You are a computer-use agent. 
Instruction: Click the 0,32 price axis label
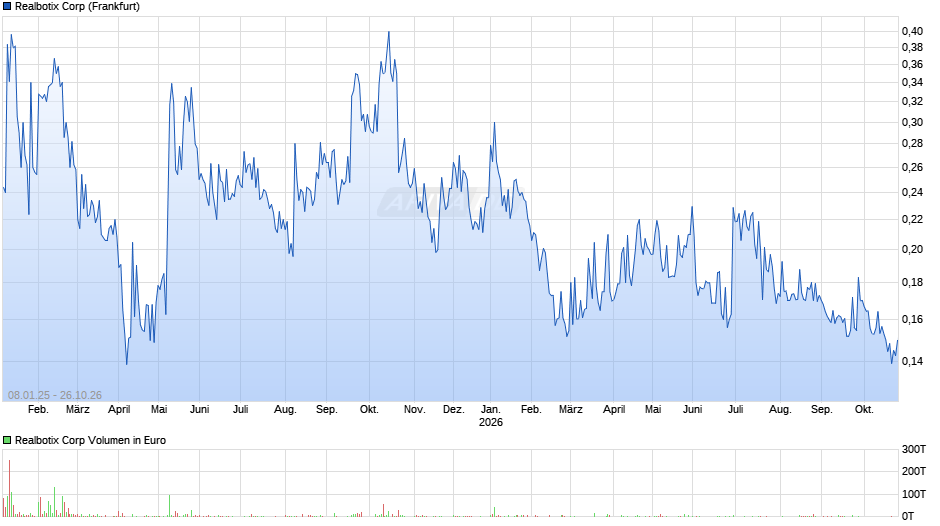pyautogui.click(x=912, y=101)
